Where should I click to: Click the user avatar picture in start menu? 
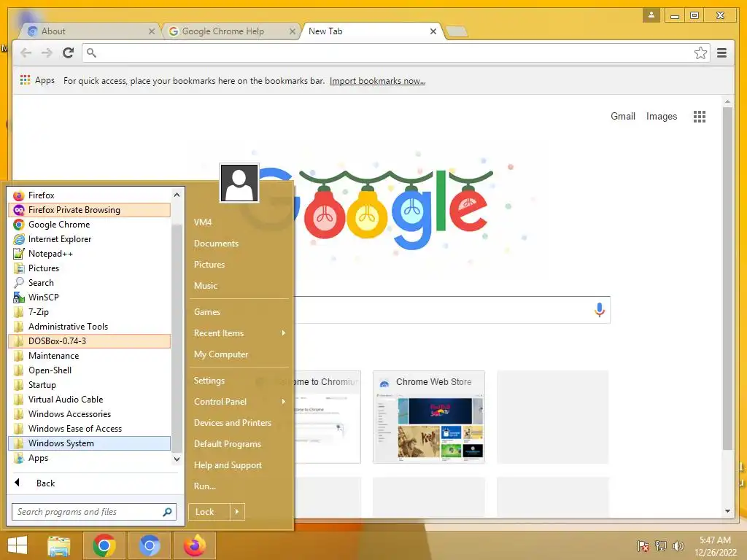coord(239,183)
